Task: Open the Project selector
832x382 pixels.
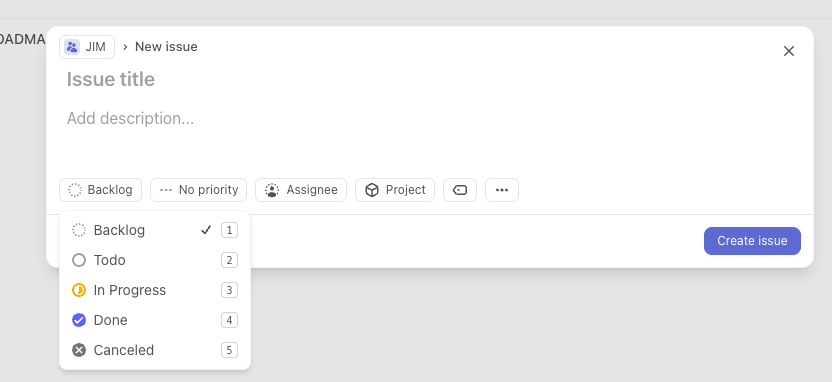Action: (x=395, y=190)
